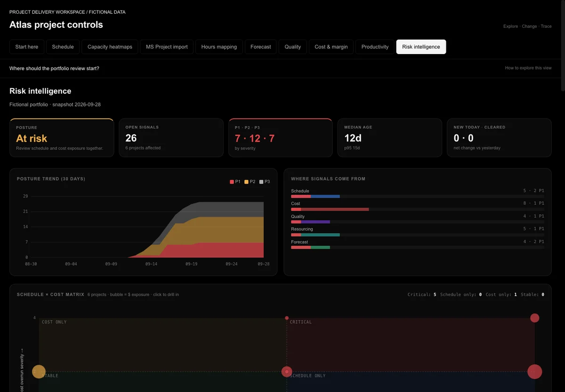This screenshot has height=392, width=565.
Task: Click the orange bubble in the matrix
Action: click(39, 372)
